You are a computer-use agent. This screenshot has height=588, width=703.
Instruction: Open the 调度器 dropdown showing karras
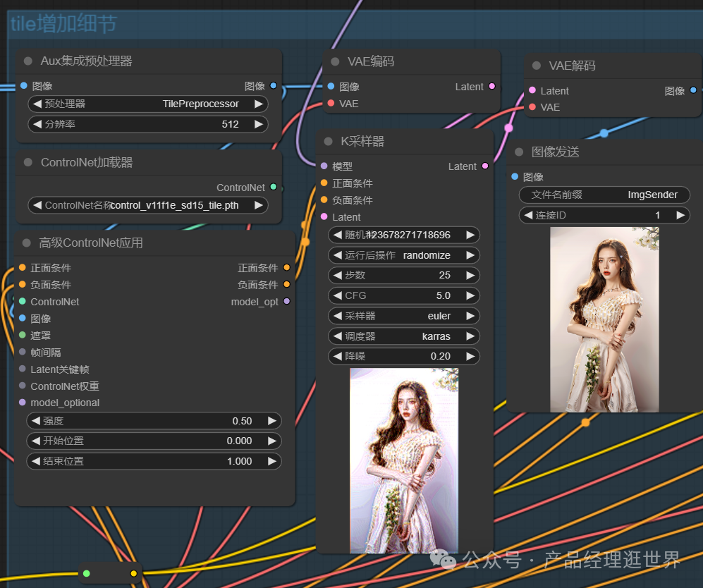pos(404,336)
